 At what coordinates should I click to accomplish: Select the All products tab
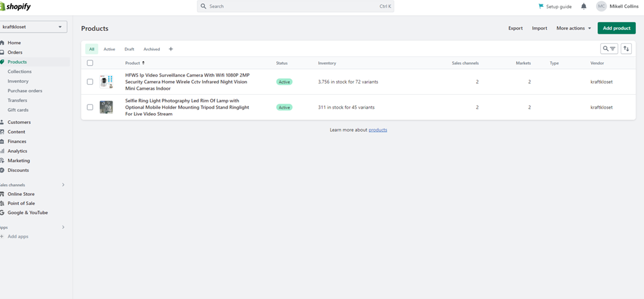(92, 49)
